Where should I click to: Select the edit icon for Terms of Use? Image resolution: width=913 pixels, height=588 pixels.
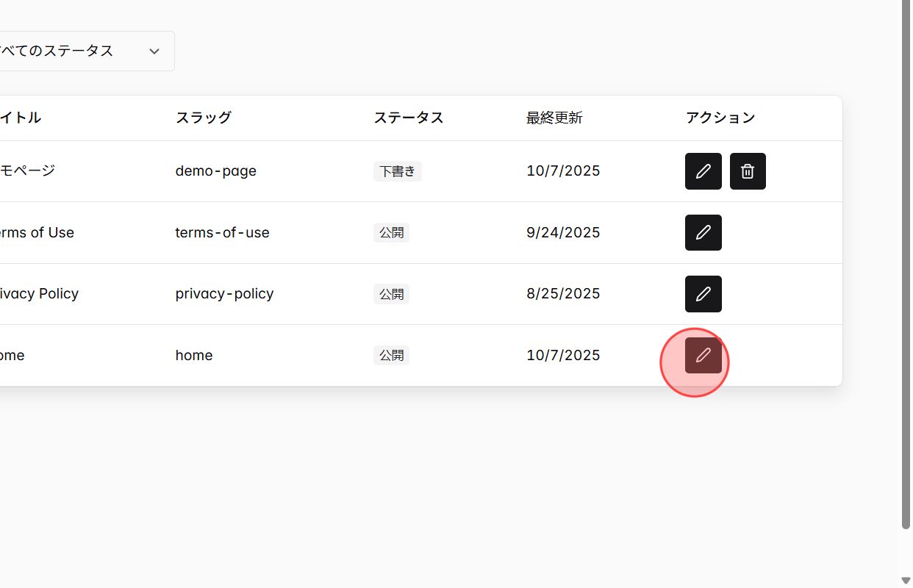703,232
